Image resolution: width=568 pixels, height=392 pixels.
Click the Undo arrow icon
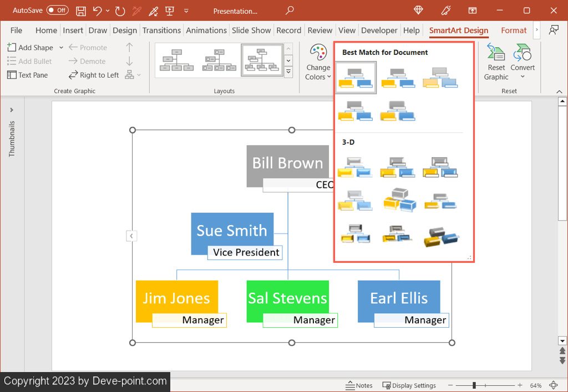click(x=98, y=11)
